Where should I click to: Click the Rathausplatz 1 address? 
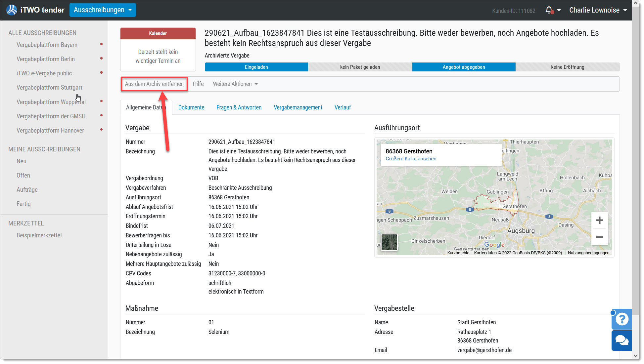click(x=474, y=332)
